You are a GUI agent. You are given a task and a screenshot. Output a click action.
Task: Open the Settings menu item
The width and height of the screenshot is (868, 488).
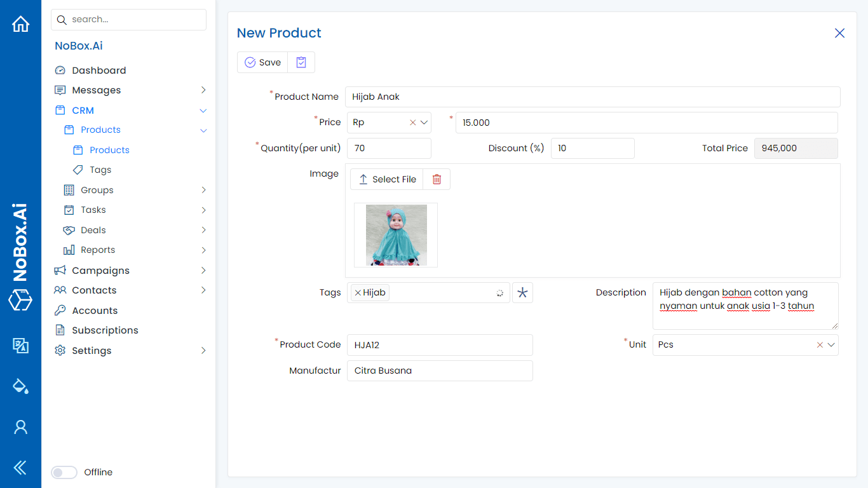click(x=91, y=350)
